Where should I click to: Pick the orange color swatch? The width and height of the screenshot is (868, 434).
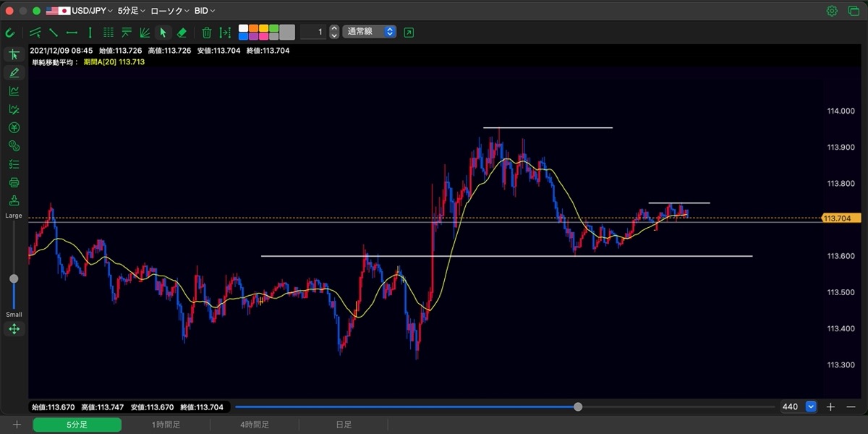[253, 29]
